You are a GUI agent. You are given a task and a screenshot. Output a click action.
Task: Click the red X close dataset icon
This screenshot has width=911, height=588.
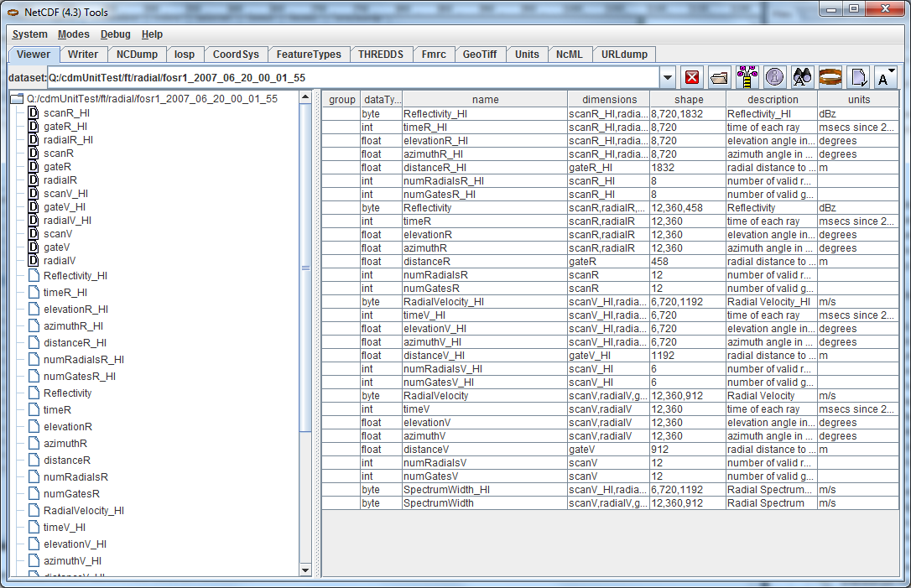(692, 77)
